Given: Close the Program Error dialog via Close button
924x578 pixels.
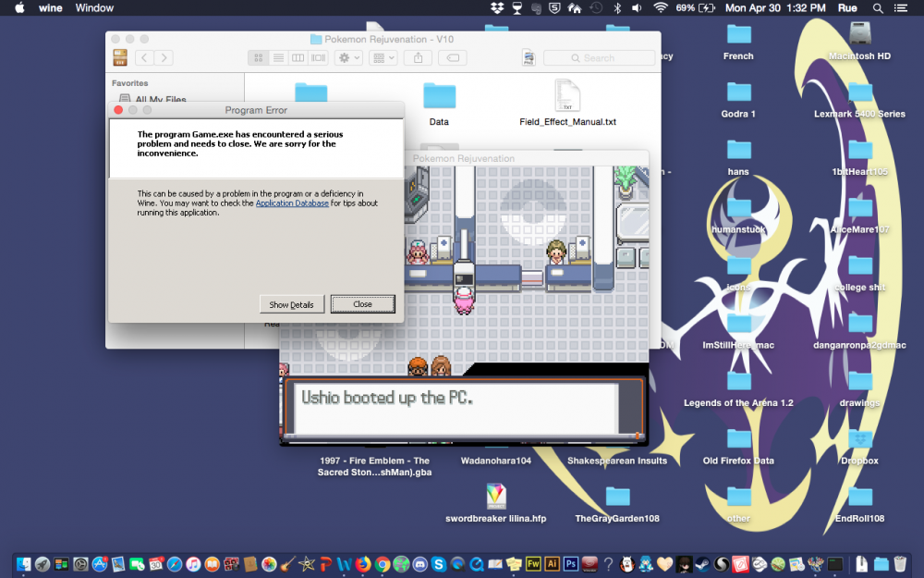Looking at the screenshot, I should point(362,304).
